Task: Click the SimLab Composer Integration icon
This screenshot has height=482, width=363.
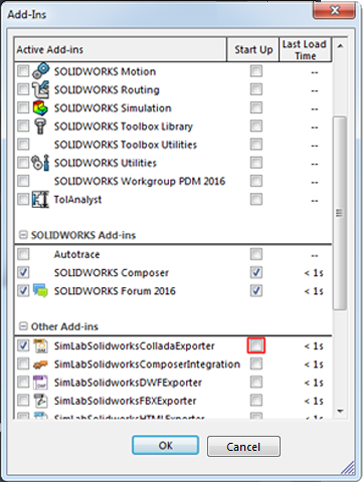Action: (41, 364)
